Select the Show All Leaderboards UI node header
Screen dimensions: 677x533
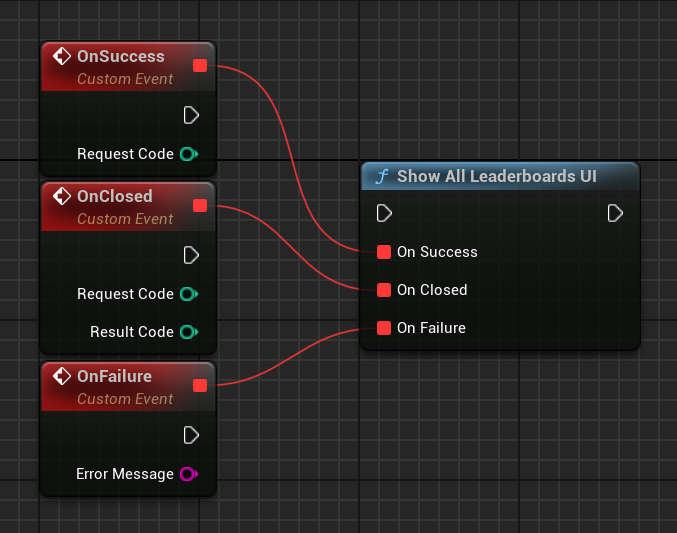click(x=497, y=176)
